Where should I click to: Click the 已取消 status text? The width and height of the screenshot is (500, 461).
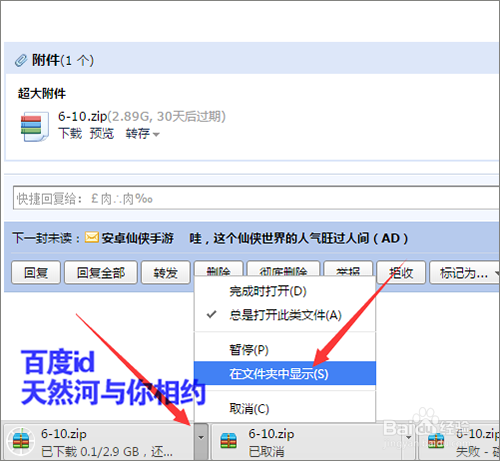point(266,452)
